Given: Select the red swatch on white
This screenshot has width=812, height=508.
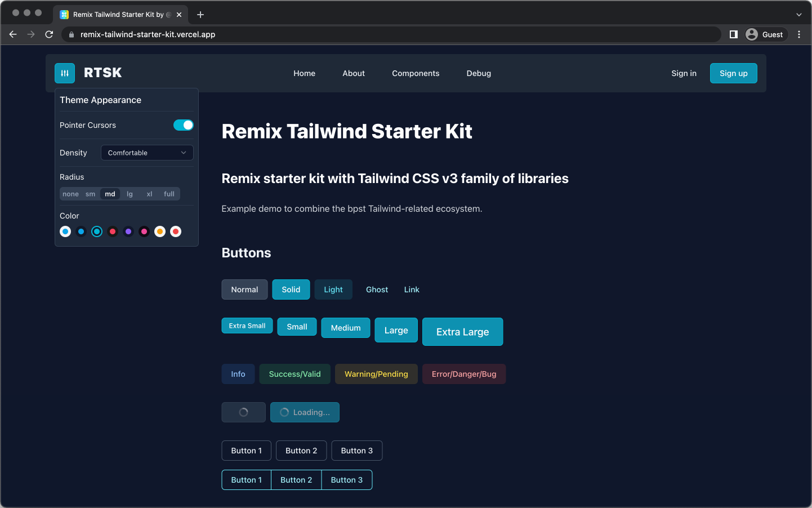Looking at the screenshot, I should tap(176, 231).
